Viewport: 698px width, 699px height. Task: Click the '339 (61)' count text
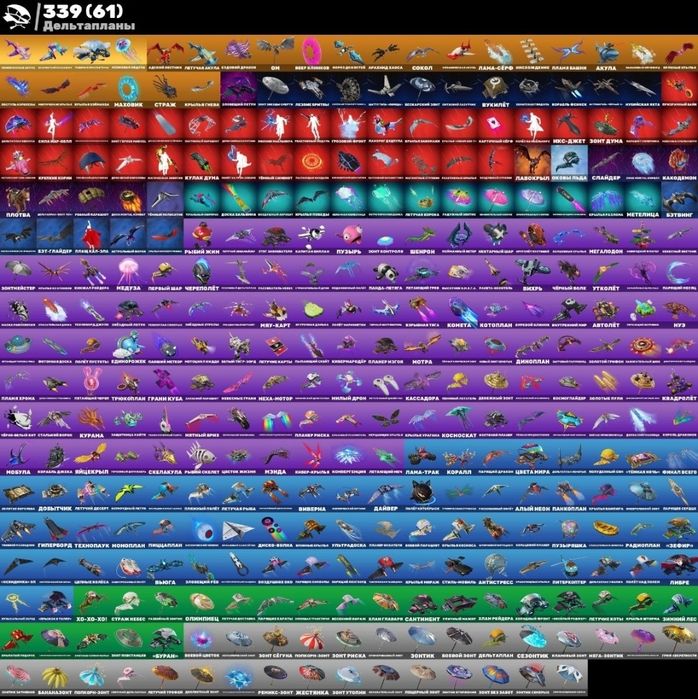(x=82, y=11)
